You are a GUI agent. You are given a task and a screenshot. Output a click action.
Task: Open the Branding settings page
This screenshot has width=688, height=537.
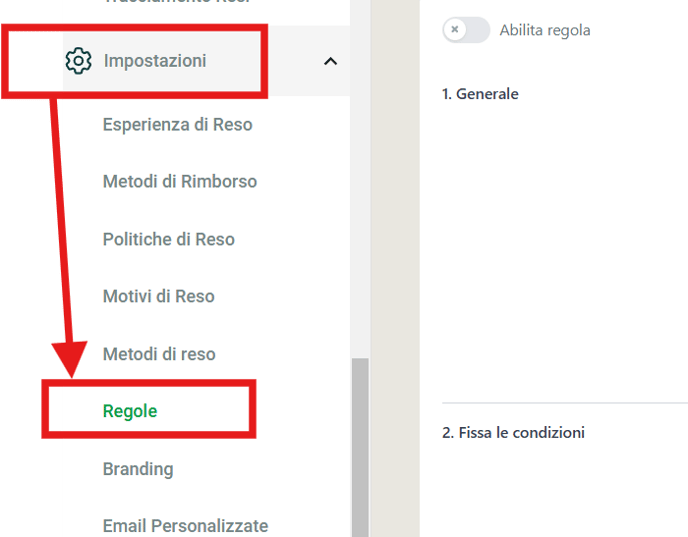click(x=138, y=469)
